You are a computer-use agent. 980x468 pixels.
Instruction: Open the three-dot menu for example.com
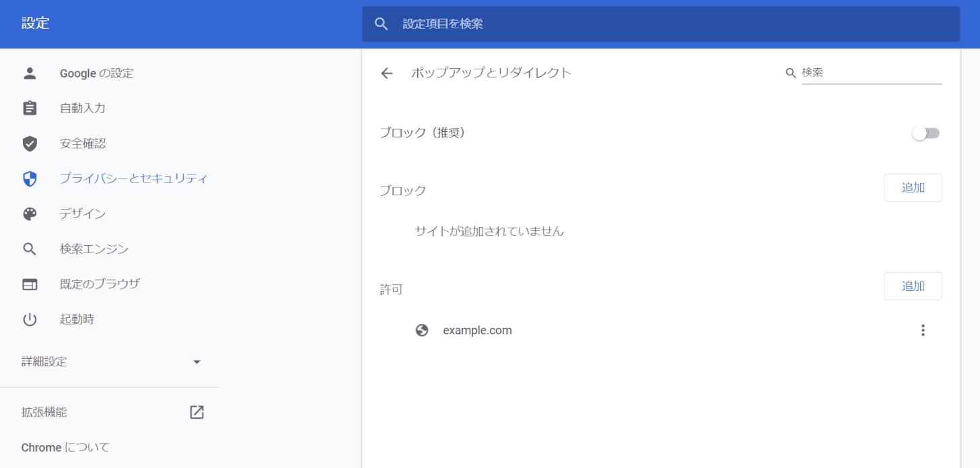(x=923, y=330)
